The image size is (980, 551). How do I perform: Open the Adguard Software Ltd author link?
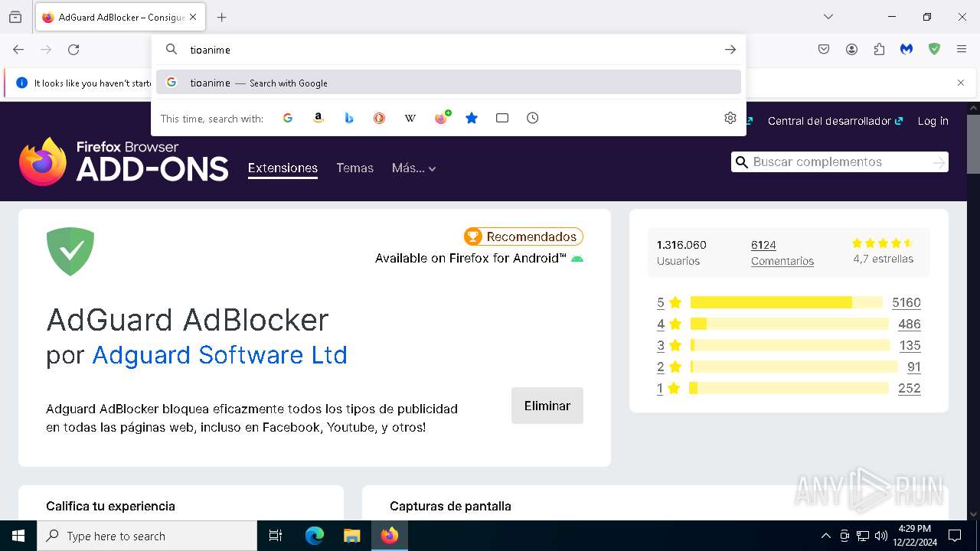(x=220, y=355)
